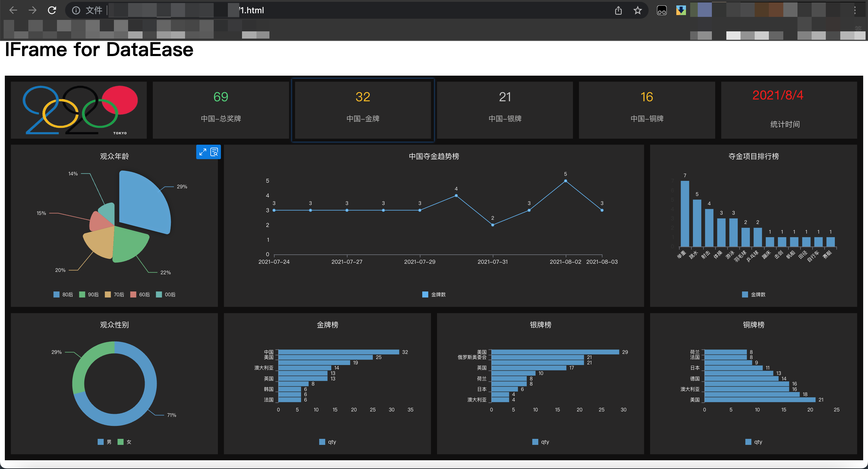Viewport: 868px width, 469px height.
Task: Click the line point valued 4
Action: point(456,195)
